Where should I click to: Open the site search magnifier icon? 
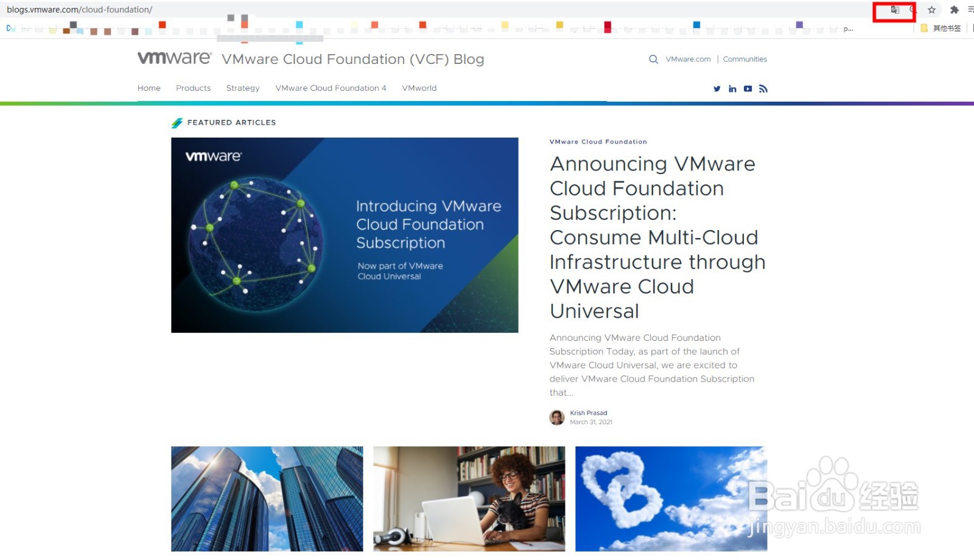tap(653, 59)
